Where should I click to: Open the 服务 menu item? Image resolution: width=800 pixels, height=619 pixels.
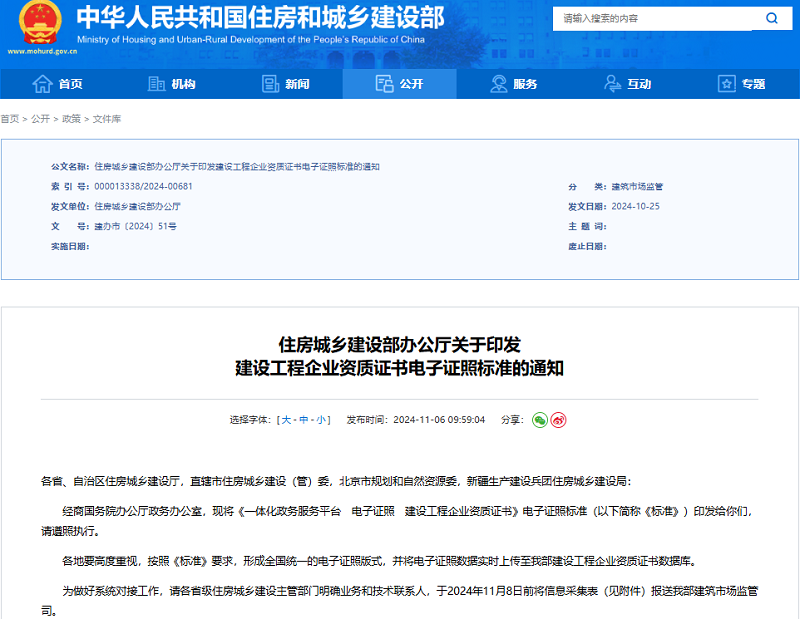(x=516, y=84)
